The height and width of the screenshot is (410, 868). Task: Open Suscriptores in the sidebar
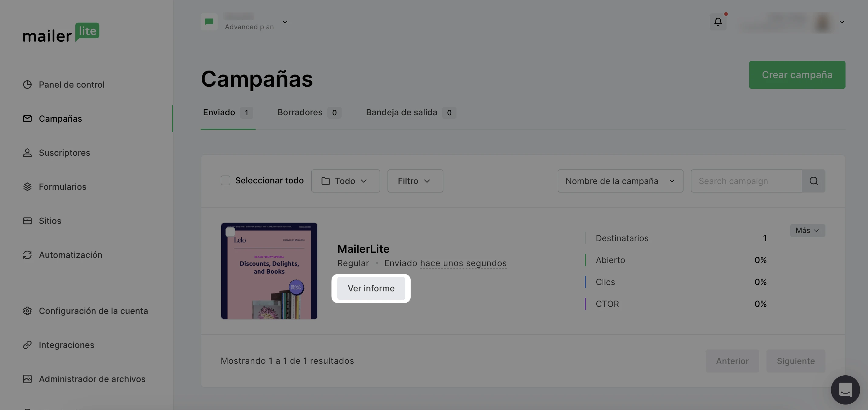(x=64, y=152)
